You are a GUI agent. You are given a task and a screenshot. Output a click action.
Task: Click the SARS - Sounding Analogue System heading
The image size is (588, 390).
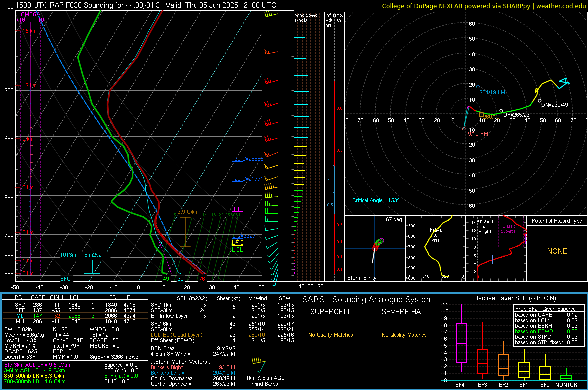pyautogui.click(x=368, y=300)
